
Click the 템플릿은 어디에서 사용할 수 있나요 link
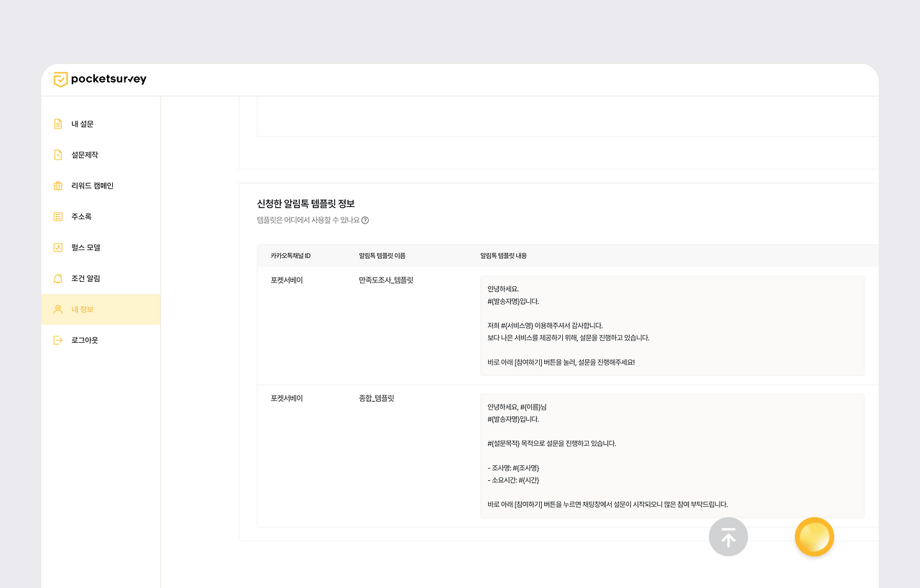308,220
